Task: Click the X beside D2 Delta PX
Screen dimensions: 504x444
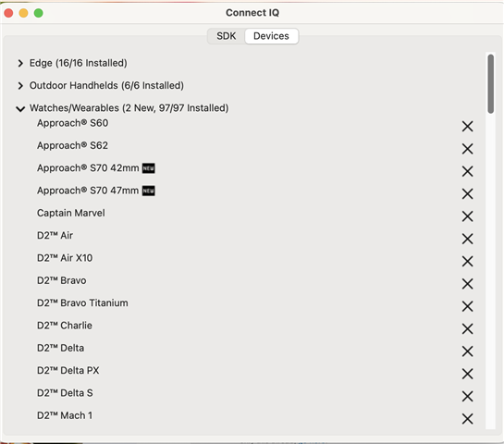Action: pyautogui.click(x=467, y=374)
